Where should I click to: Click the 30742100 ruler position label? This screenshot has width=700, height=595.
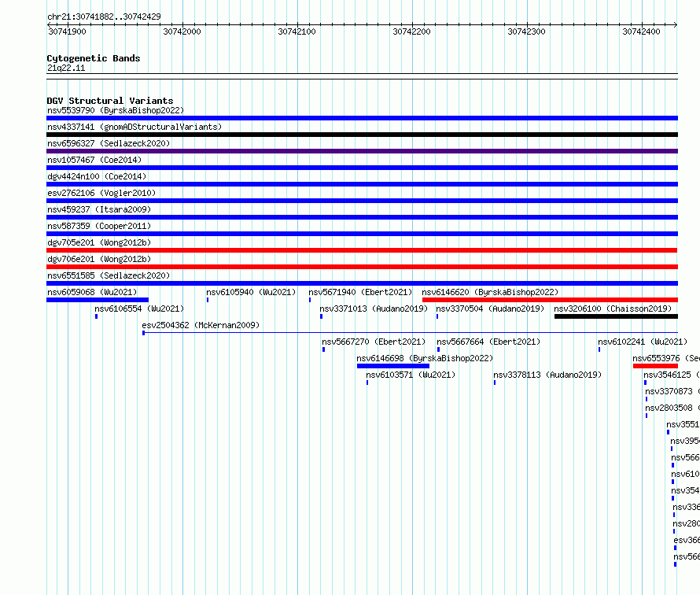tap(297, 31)
